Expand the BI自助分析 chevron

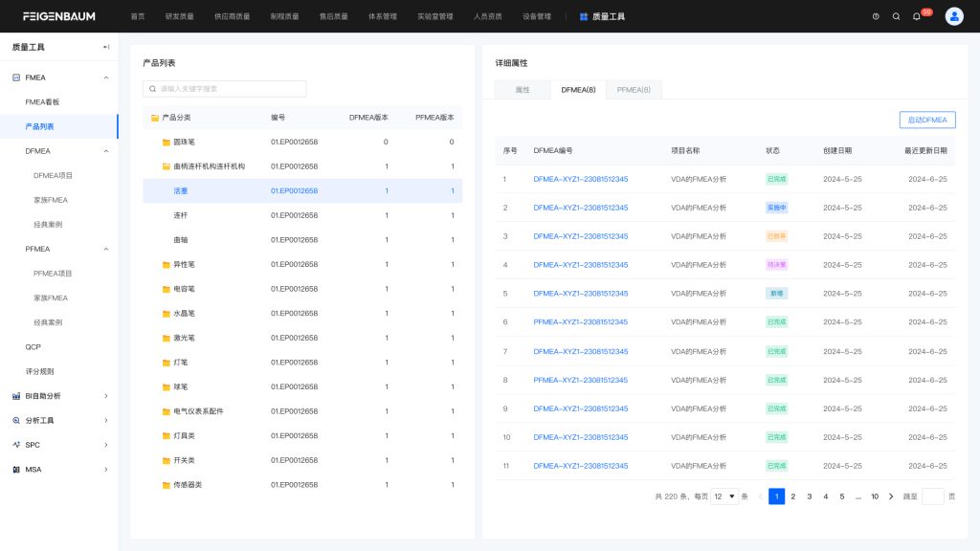click(106, 396)
